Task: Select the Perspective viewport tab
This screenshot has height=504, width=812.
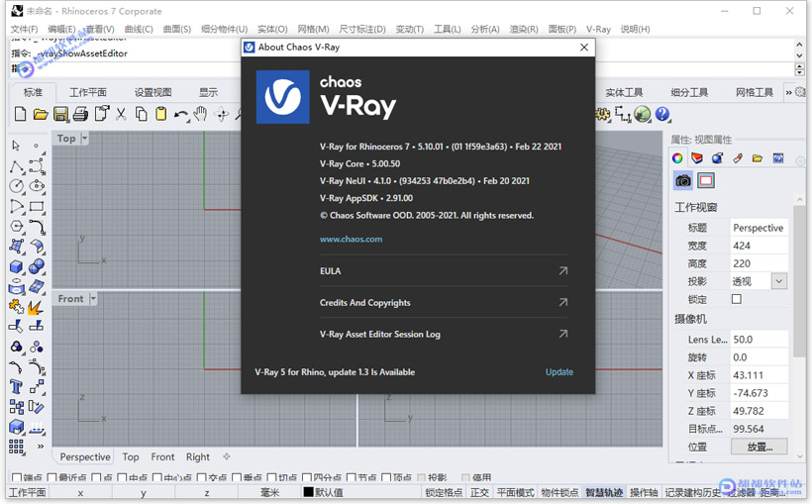Action: (85, 456)
